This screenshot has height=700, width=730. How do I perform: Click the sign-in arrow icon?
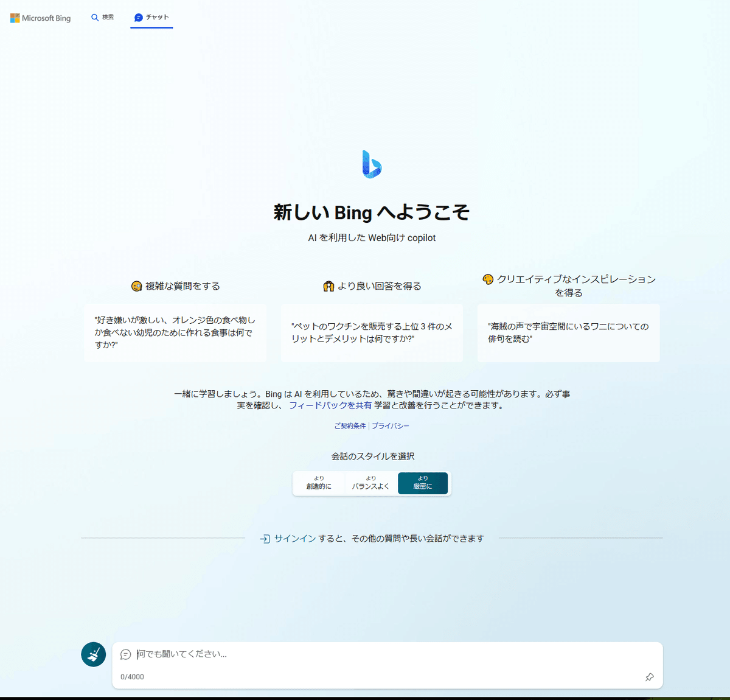click(x=265, y=539)
